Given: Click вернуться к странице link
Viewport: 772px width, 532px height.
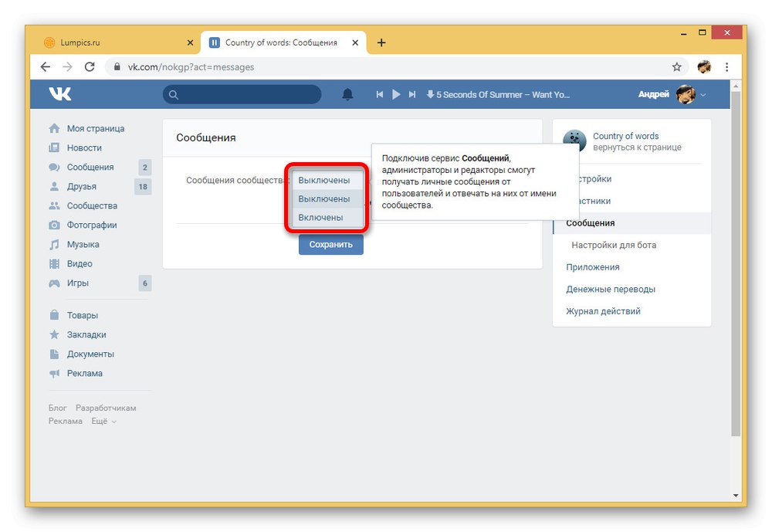Looking at the screenshot, I should 637,147.
